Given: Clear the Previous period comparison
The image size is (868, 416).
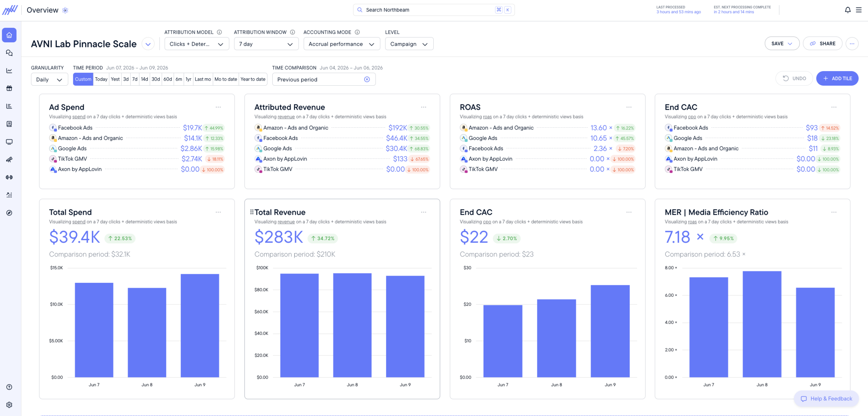Looking at the screenshot, I should point(367,79).
